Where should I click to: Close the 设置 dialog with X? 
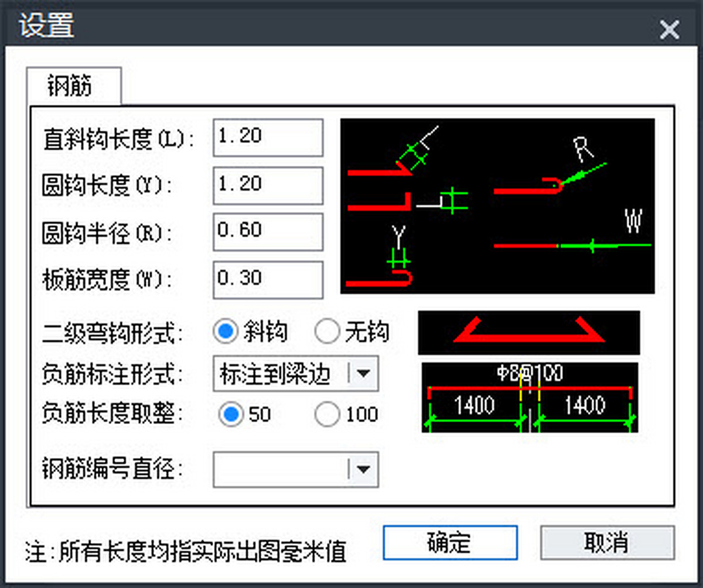point(669,29)
